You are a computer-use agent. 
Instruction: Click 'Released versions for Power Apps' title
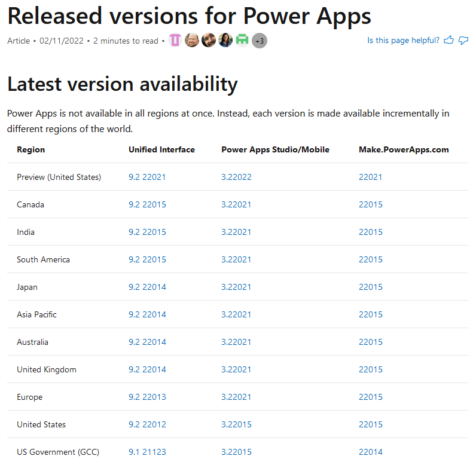coord(189,16)
